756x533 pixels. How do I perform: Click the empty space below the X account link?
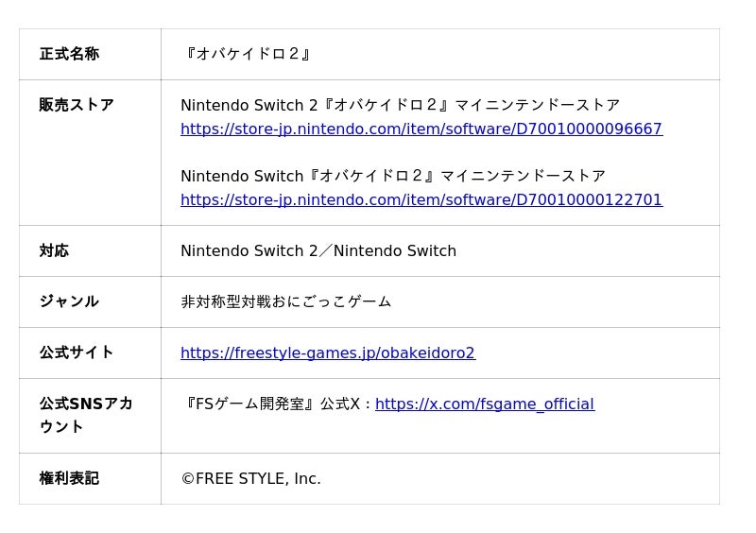pyautogui.click(x=440, y=432)
